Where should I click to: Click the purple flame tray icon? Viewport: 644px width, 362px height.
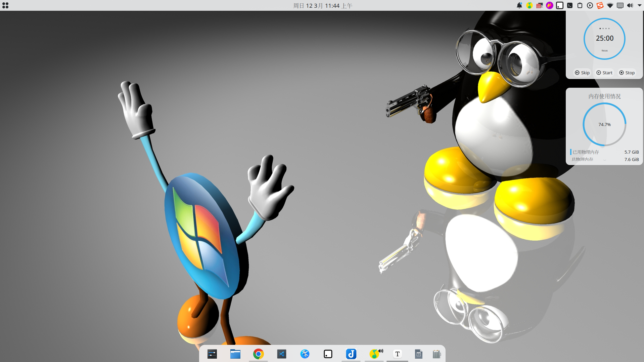click(550, 5)
